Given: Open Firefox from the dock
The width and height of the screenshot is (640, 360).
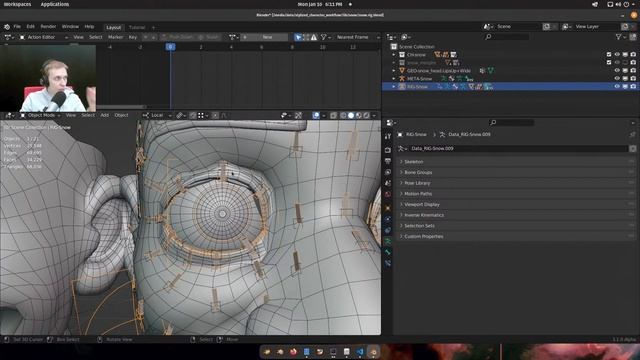Looking at the screenshot, I should click(293, 352).
